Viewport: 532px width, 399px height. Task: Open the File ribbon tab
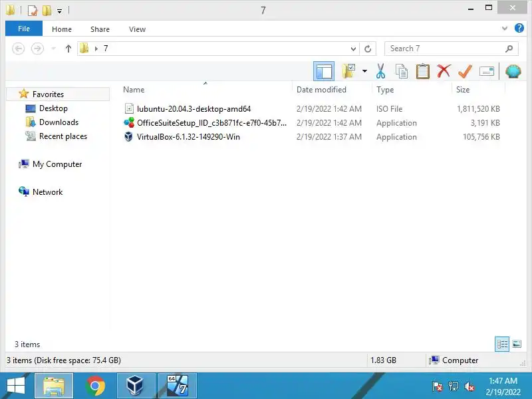point(24,29)
